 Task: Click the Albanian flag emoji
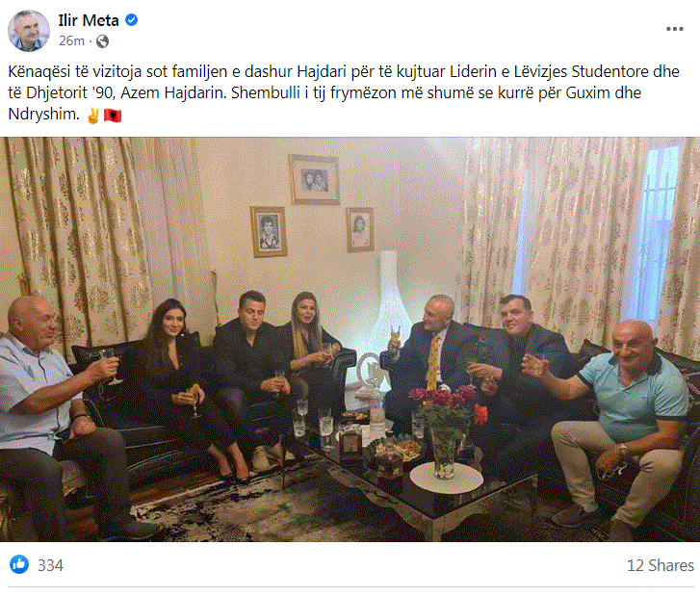click(x=112, y=116)
